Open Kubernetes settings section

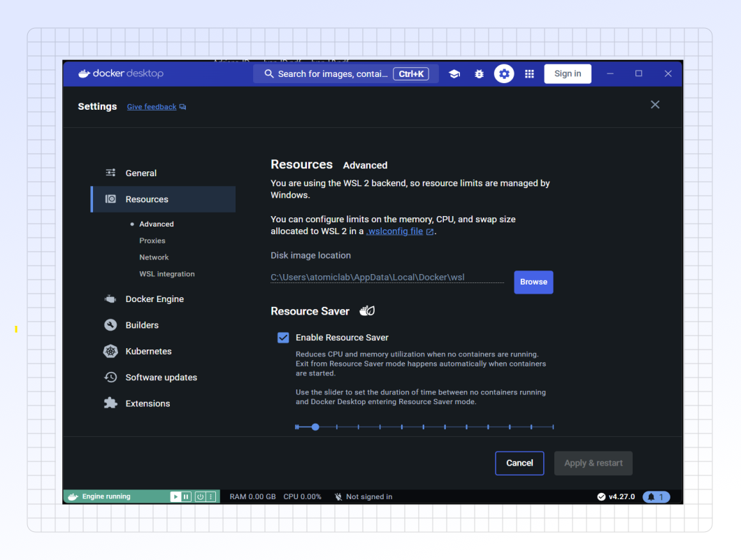(148, 352)
